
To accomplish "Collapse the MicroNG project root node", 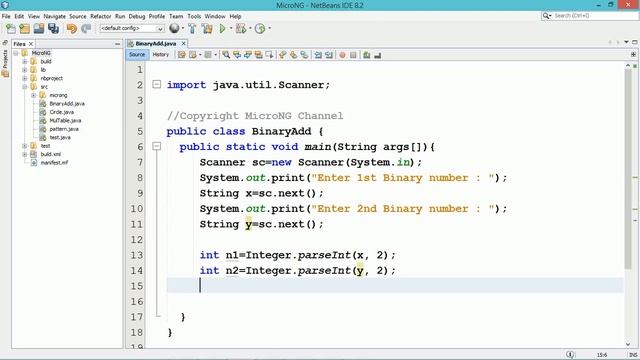I will pyautogui.click(x=16, y=53).
